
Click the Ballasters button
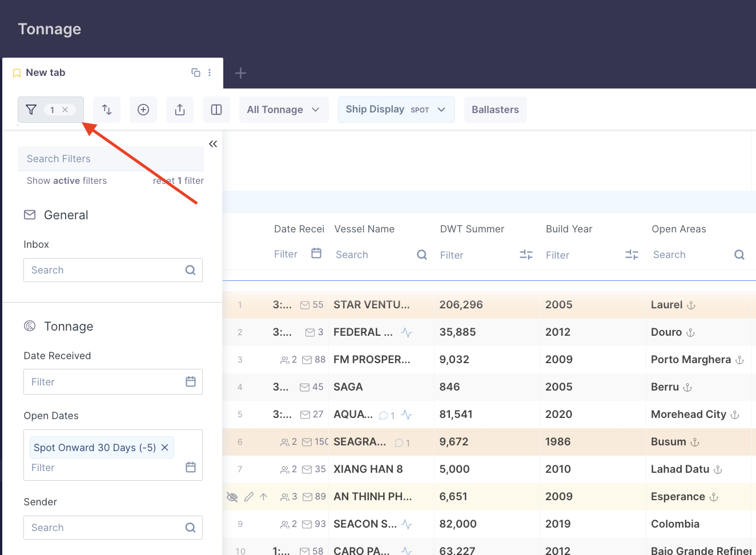(495, 110)
